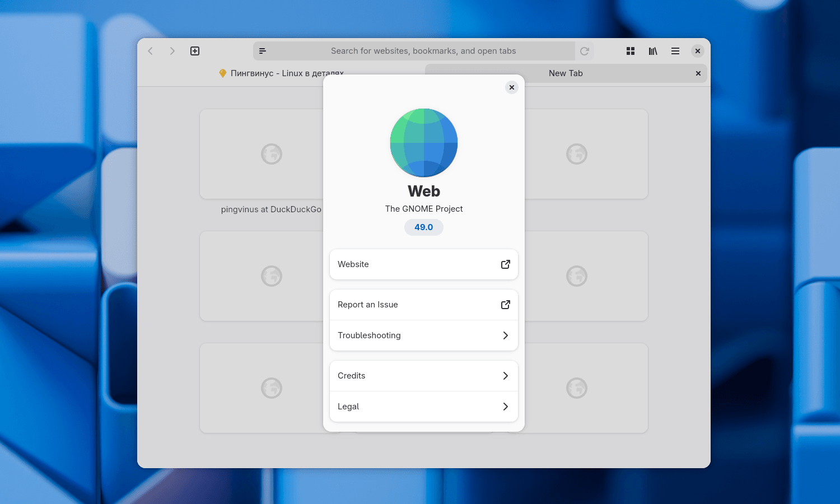Click the forward navigation arrow
The width and height of the screenshot is (840, 504).
click(172, 51)
